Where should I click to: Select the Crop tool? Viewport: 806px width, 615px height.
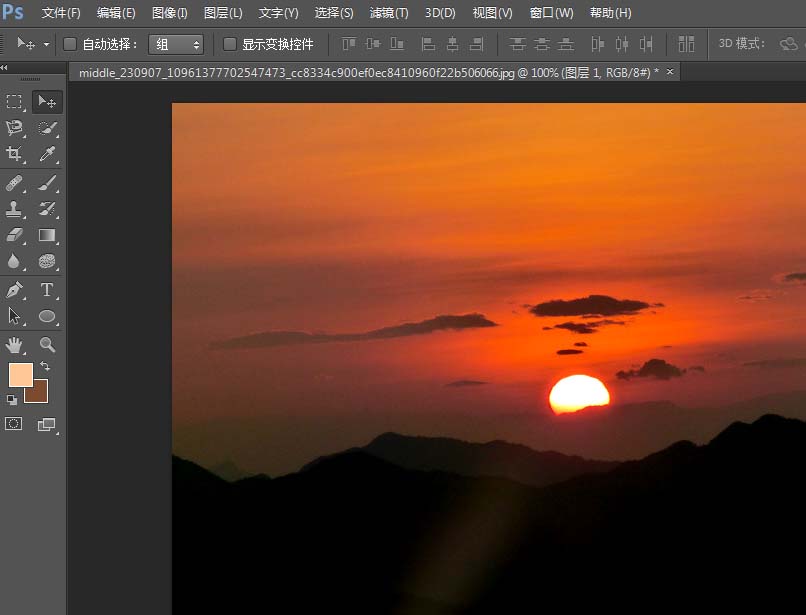tap(15, 155)
